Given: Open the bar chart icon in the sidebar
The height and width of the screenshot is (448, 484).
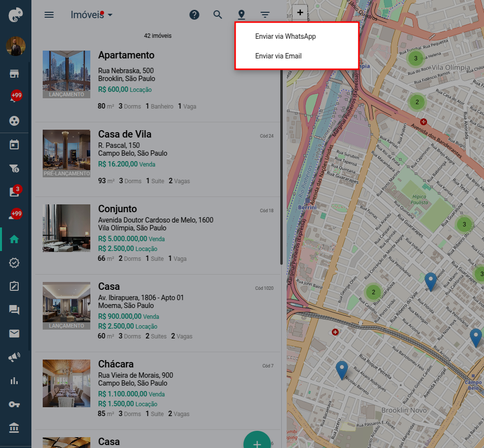Looking at the screenshot, I should pos(14,381).
